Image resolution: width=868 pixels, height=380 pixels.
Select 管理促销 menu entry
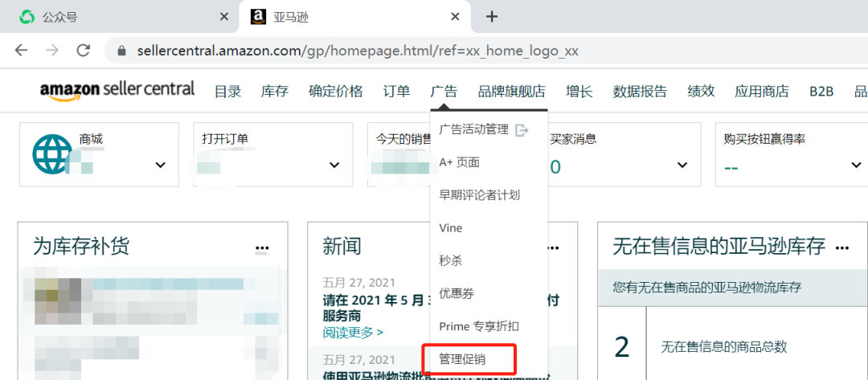[461, 360]
